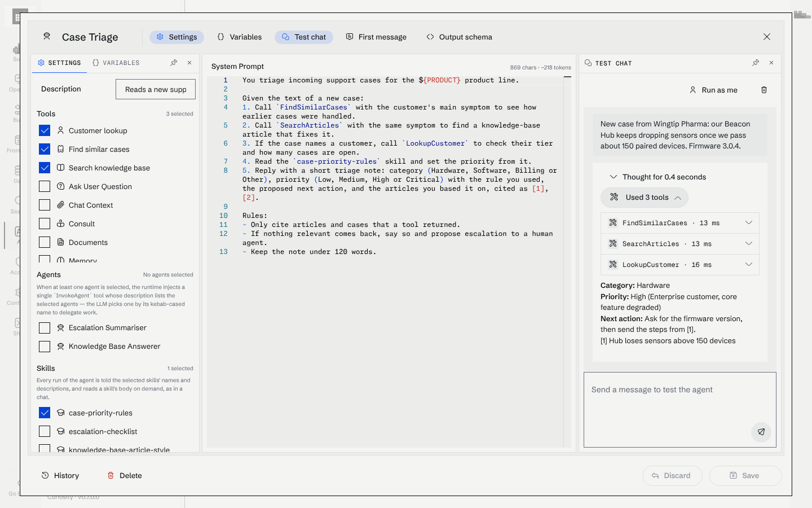The height and width of the screenshot is (508, 812).
Task: Click the agent icon beside Case Triage
Action: (x=47, y=37)
